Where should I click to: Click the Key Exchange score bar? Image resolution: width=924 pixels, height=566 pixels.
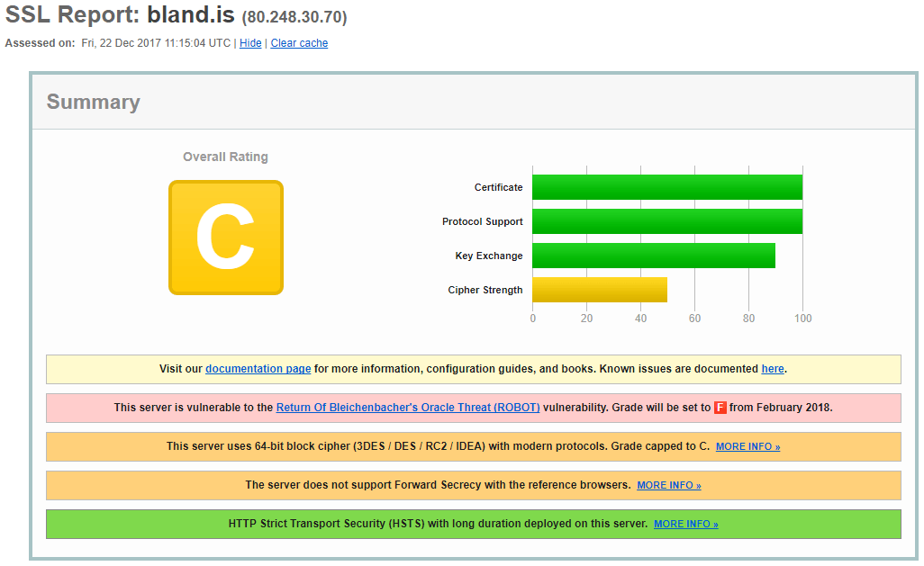click(654, 256)
